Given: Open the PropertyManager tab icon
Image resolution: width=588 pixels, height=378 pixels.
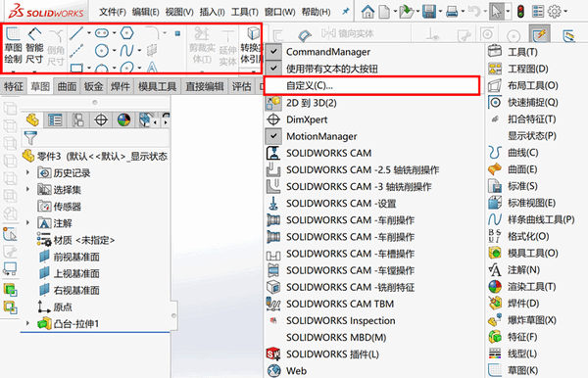Looking at the screenshot, I should click(x=55, y=119).
